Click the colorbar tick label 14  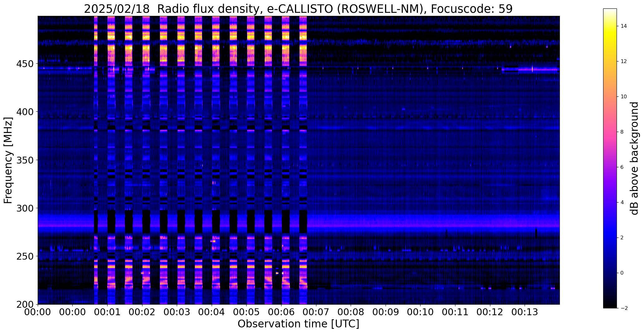point(624,26)
